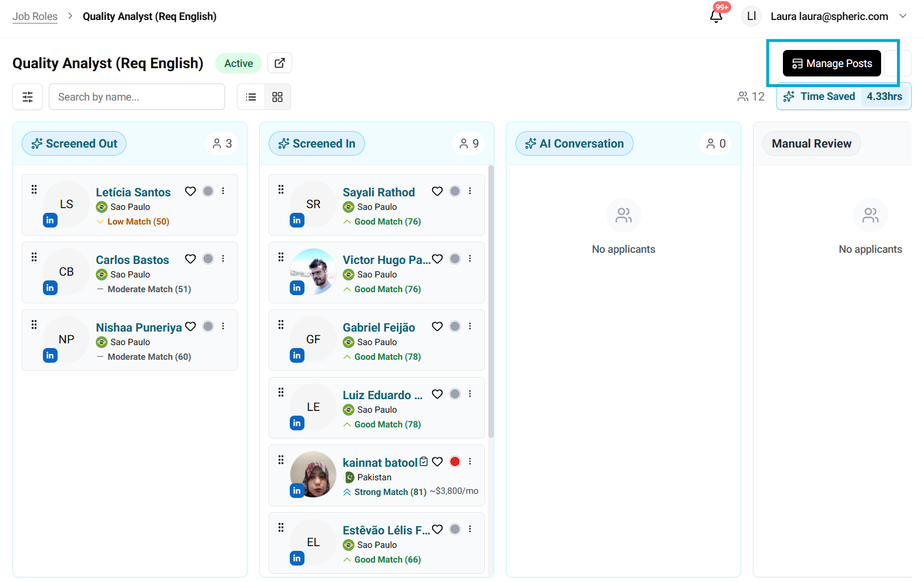The width and height of the screenshot is (924, 582).
Task: Expand Strong Match (81) score details
Action: (384, 492)
